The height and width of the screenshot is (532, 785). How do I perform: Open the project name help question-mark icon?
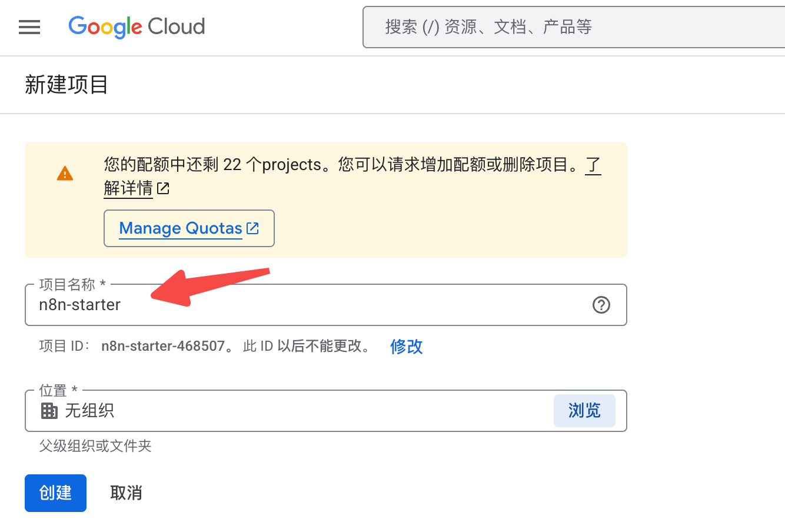click(x=601, y=305)
